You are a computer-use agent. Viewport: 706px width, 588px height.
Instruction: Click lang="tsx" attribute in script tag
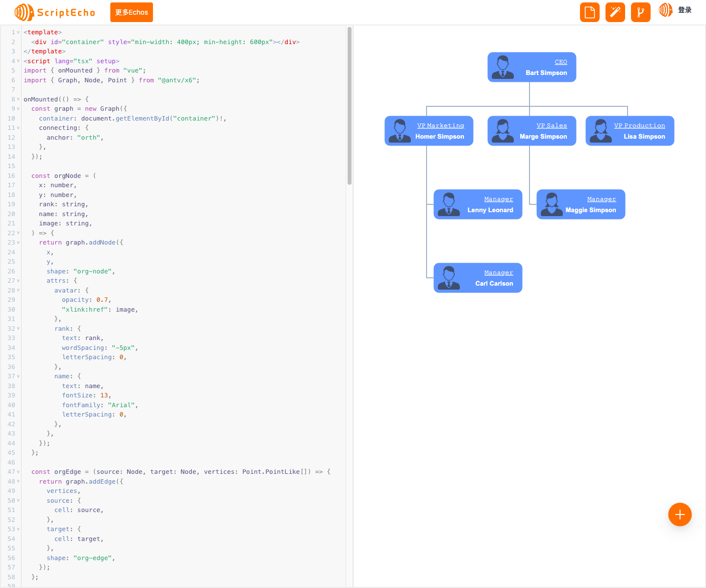point(74,61)
